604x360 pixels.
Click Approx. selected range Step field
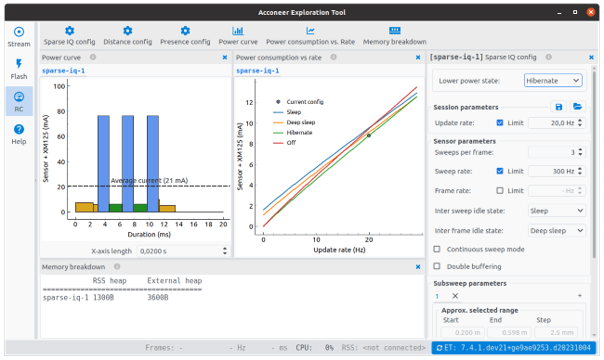tap(557, 332)
